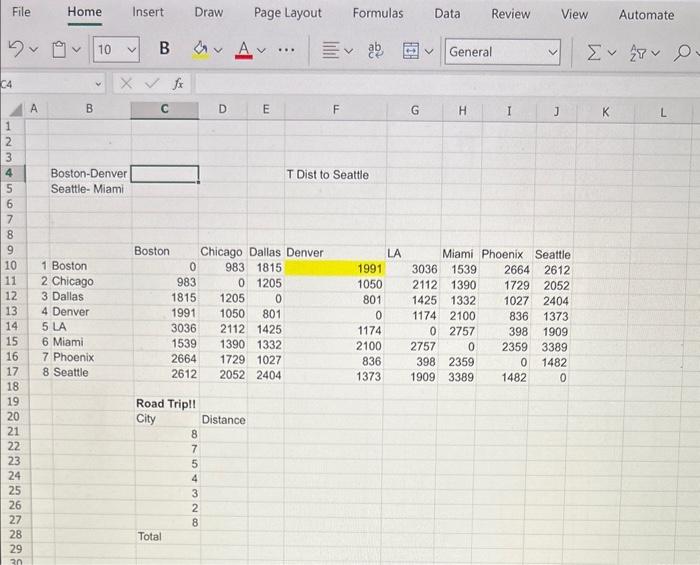Apply the red font color

(x=243, y=50)
